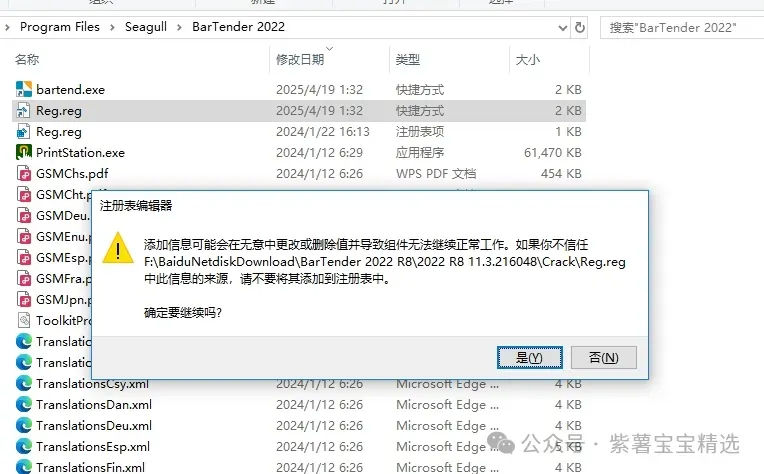Click the BarTender 2022 breadcrumb
This screenshot has height=474, width=764.
tap(238, 27)
